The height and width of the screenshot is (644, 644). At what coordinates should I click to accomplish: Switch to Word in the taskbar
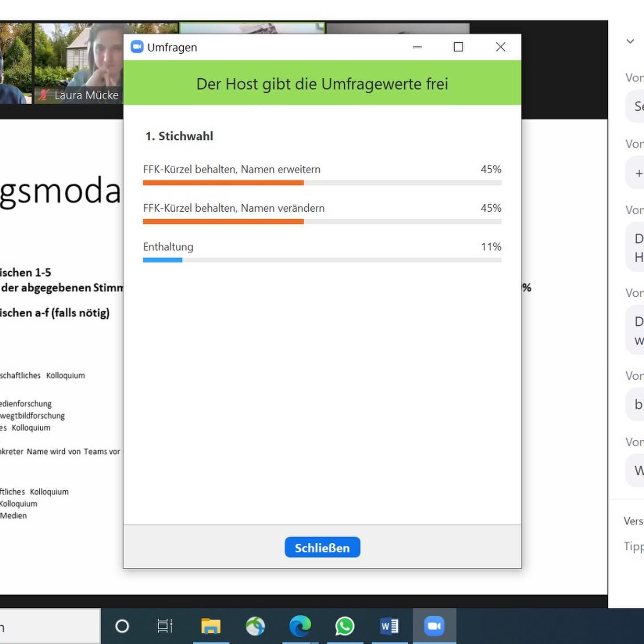389,626
